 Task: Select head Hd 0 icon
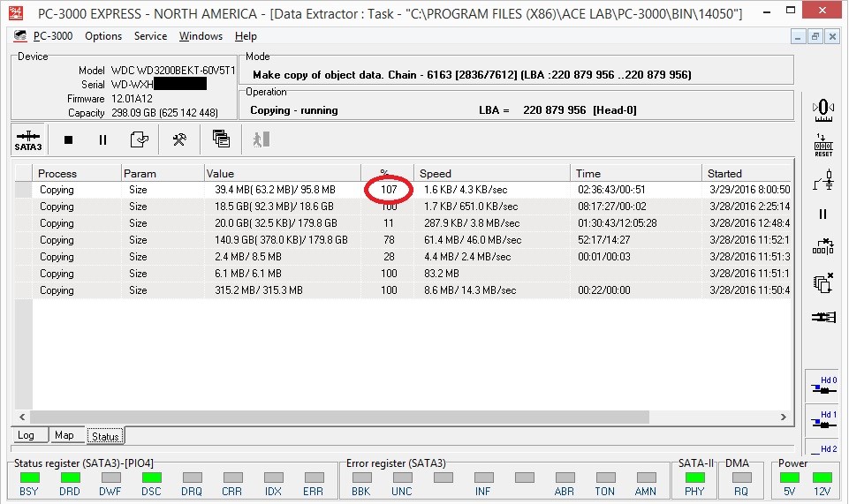823,385
